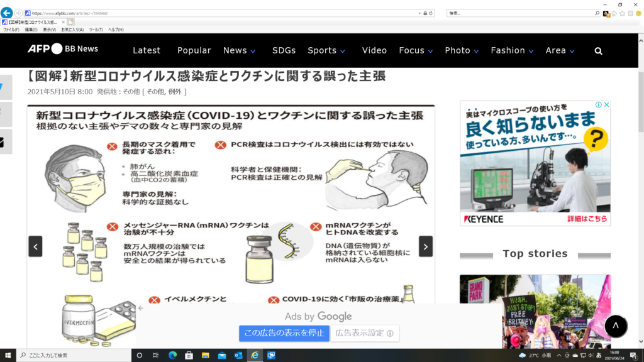This screenshot has height=362, width=644.
Task: Open the SDGs section
Action: tap(284, 50)
